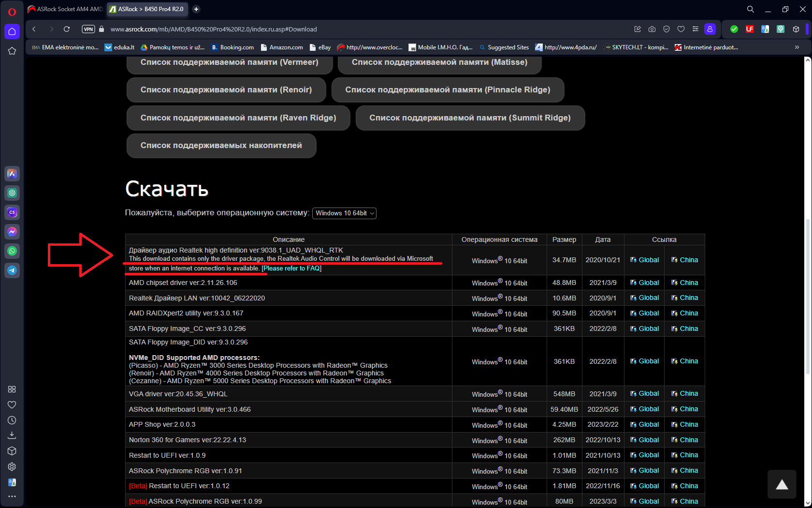
Task: Open sidebar setup three-dots menu
Action: [12, 497]
